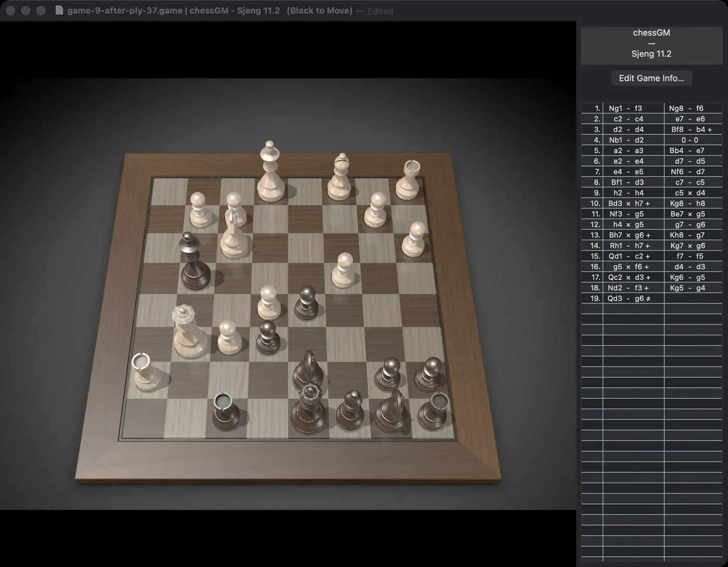
Task: Select the white rook on a1
Action: pyautogui.click(x=408, y=181)
